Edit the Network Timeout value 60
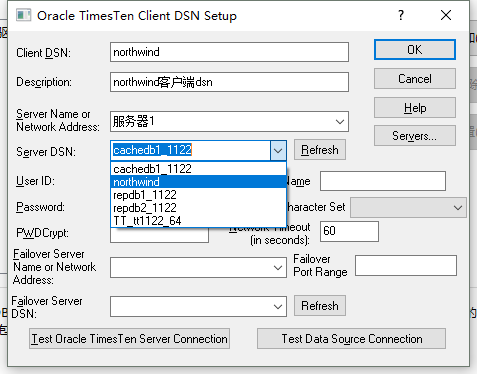This screenshot has height=374, width=477. pyautogui.click(x=349, y=231)
